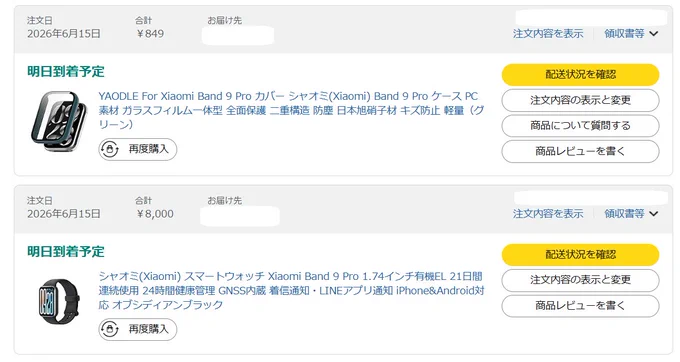Image resolution: width=680 pixels, height=362 pixels.
Task: Select the 再度購入 button under YAODLE cover
Action: 137,150
